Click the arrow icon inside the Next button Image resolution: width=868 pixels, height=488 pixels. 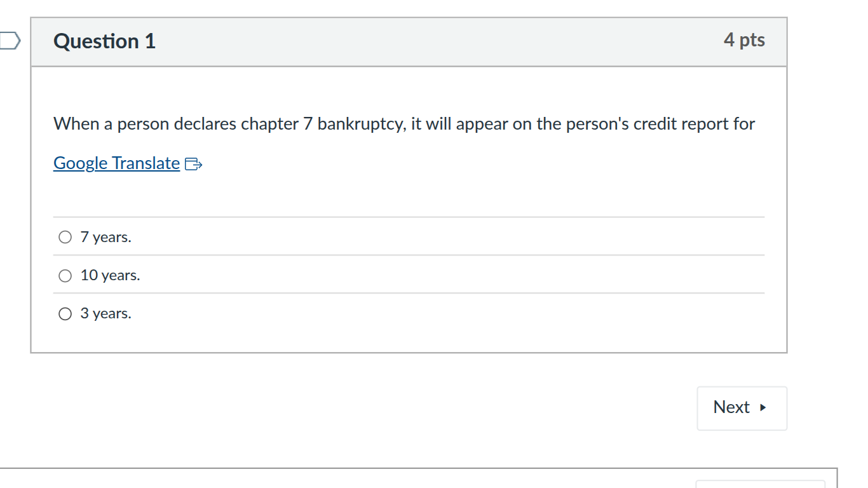click(763, 408)
